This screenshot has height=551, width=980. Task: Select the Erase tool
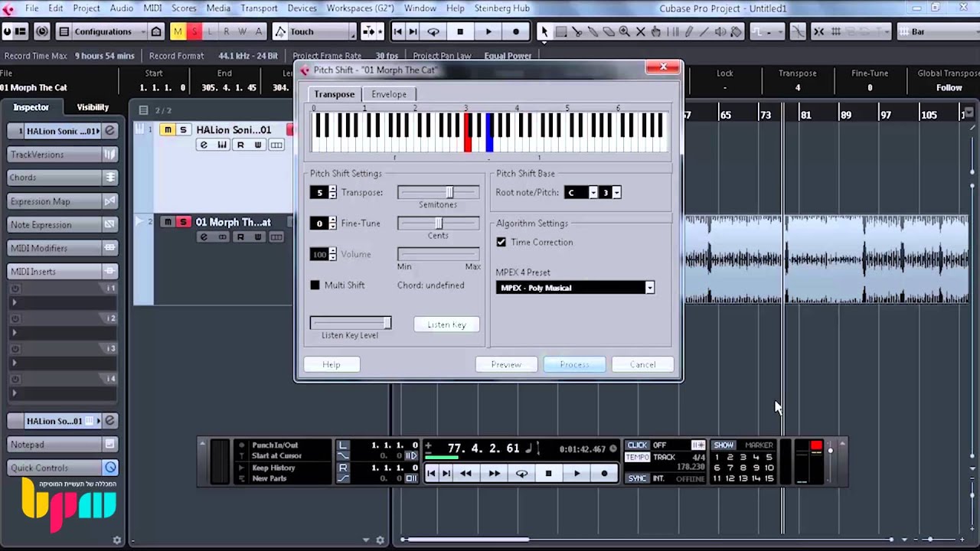point(609,31)
